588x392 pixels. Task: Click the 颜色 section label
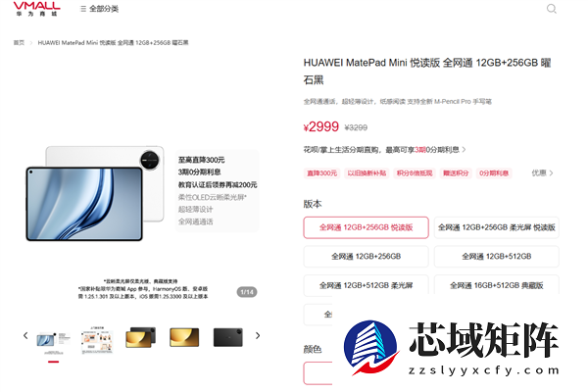pos(313,349)
